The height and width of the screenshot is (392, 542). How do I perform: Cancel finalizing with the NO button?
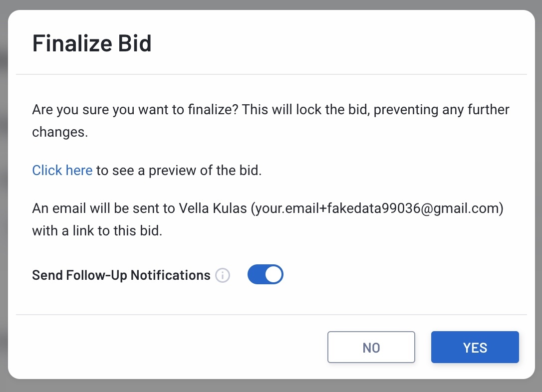click(x=371, y=347)
